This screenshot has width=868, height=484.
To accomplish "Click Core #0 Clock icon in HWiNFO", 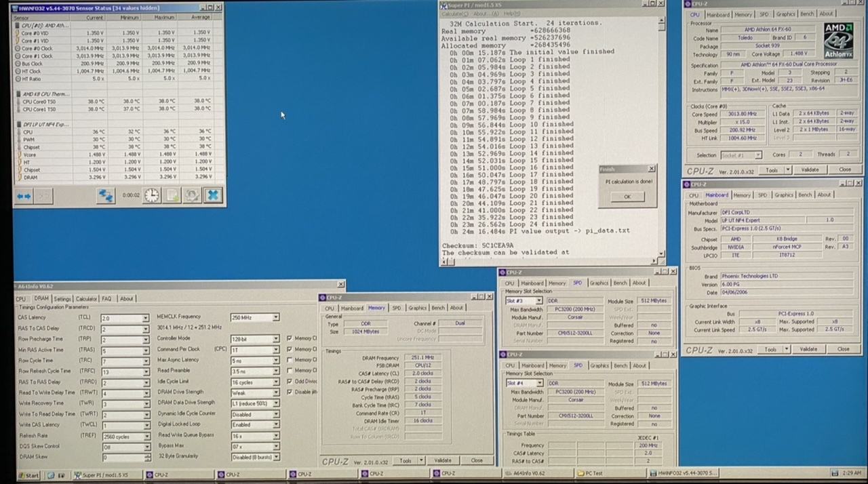I will pos(17,48).
